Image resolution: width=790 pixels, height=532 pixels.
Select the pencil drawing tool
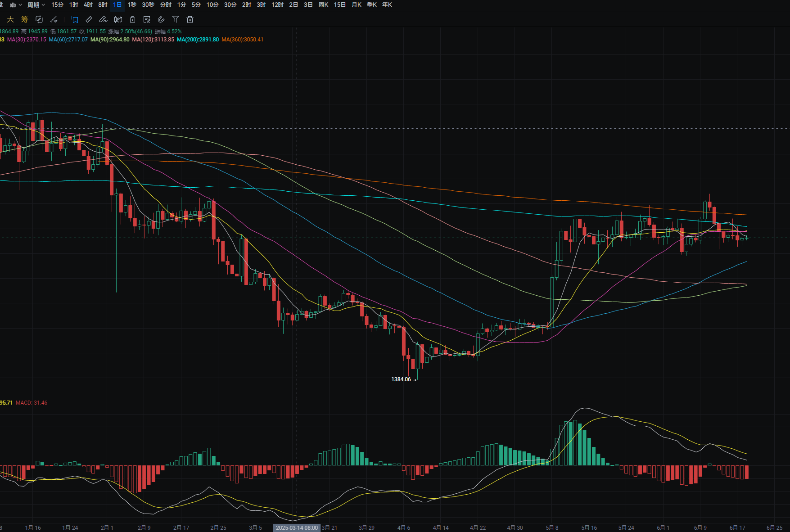coord(103,19)
